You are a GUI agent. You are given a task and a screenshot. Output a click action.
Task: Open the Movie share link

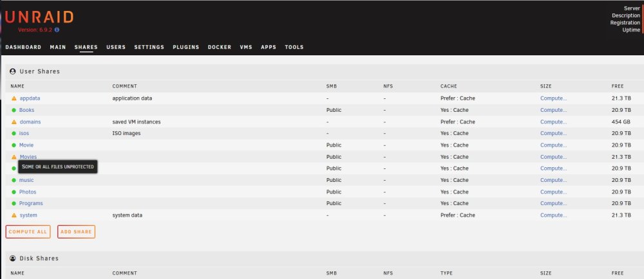(x=26, y=145)
